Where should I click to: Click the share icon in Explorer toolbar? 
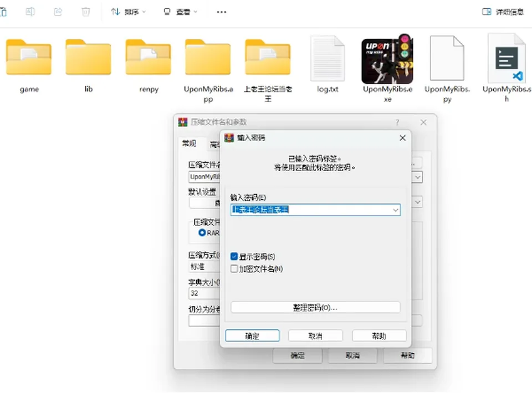(58, 12)
